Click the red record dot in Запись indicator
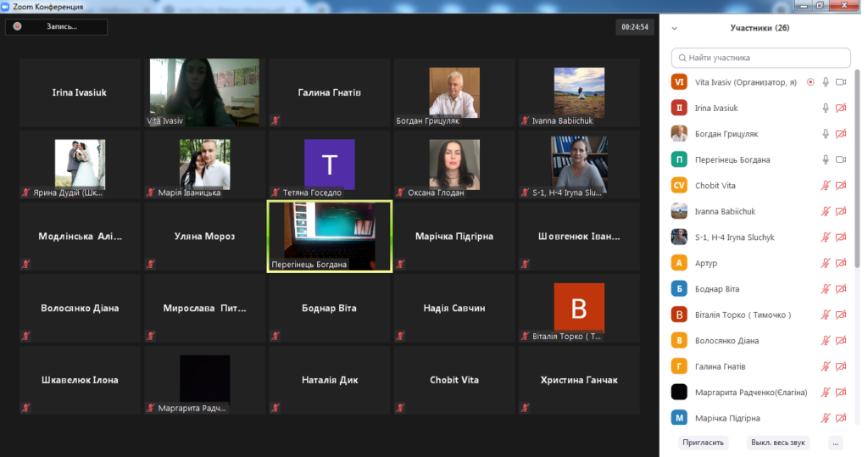This screenshot has width=868, height=457. coord(17,26)
